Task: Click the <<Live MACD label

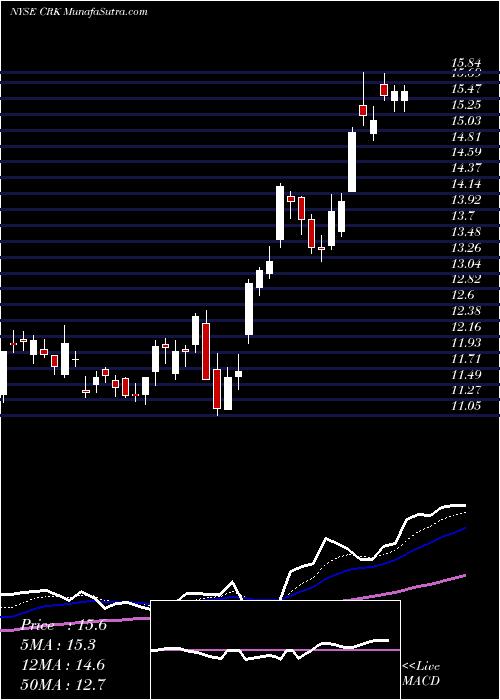Action: pyautogui.click(x=421, y=674)
